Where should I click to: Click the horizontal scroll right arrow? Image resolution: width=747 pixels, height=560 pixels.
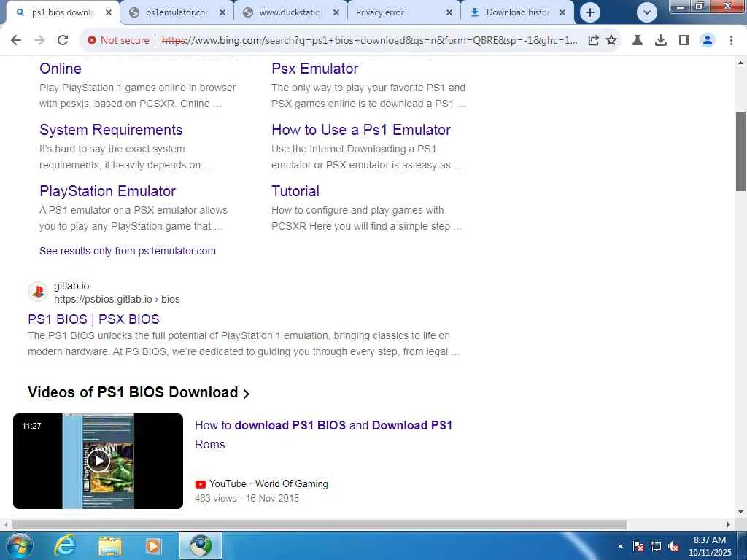click(729, 524)
